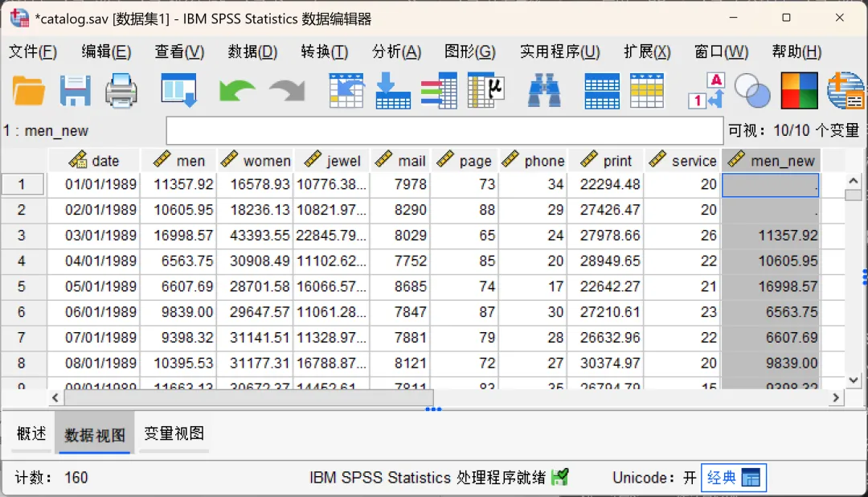Click the cell value edit field
Viewport: 868px width, 497px height.
coord(444,131)
